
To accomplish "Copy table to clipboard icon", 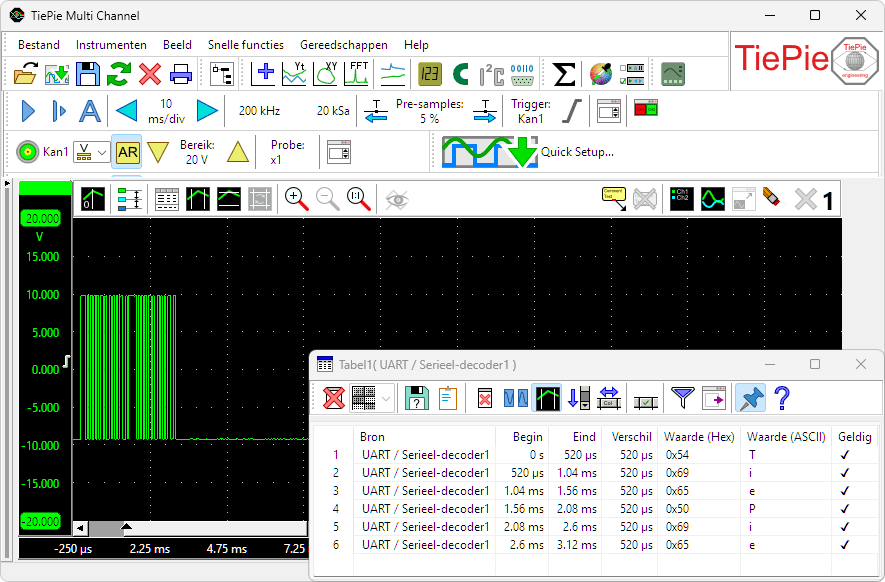I will coord(448,399).
